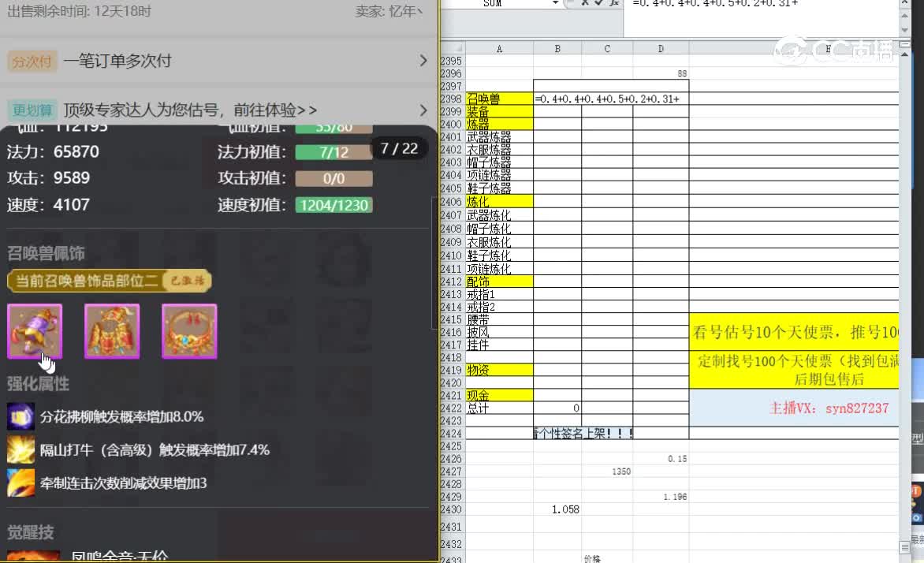Select cell 召唤兽 in row 2398
Viewport: 924px width, 563px height.
click(499, 99)
